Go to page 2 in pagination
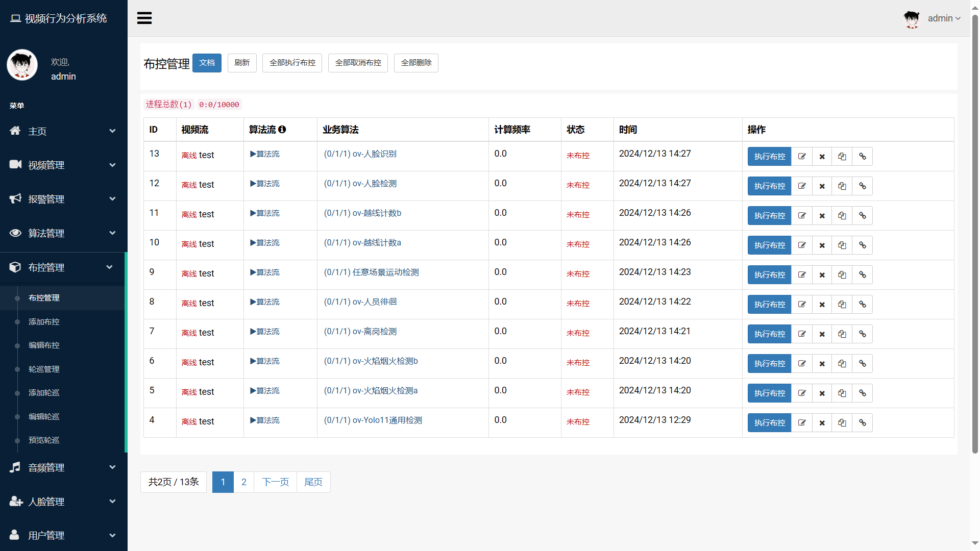 tap(243, 482)
